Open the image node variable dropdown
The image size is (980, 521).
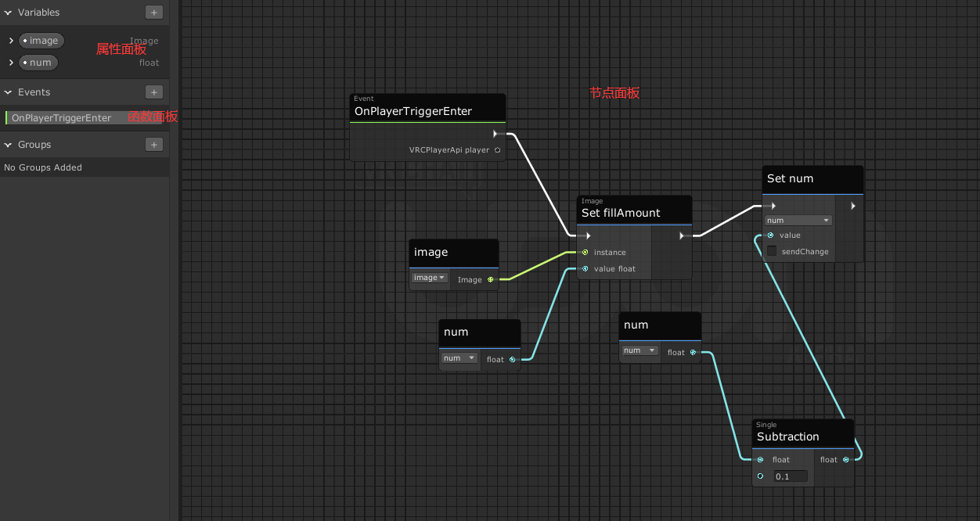(x=430, y=278)
